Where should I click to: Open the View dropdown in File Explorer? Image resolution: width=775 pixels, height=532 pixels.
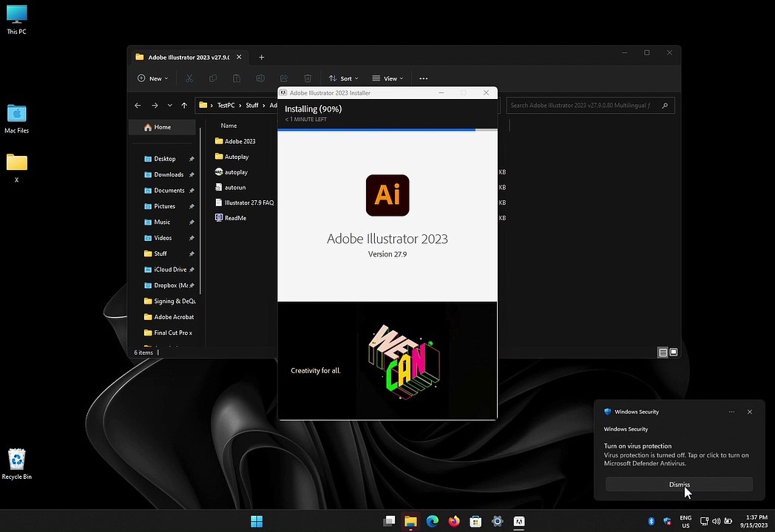(387, 78)
